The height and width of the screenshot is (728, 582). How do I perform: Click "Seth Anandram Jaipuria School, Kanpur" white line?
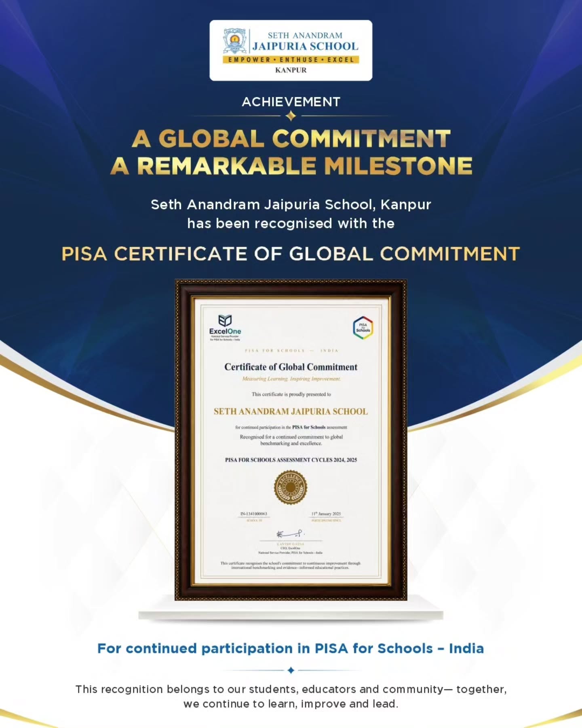(291, 205)
